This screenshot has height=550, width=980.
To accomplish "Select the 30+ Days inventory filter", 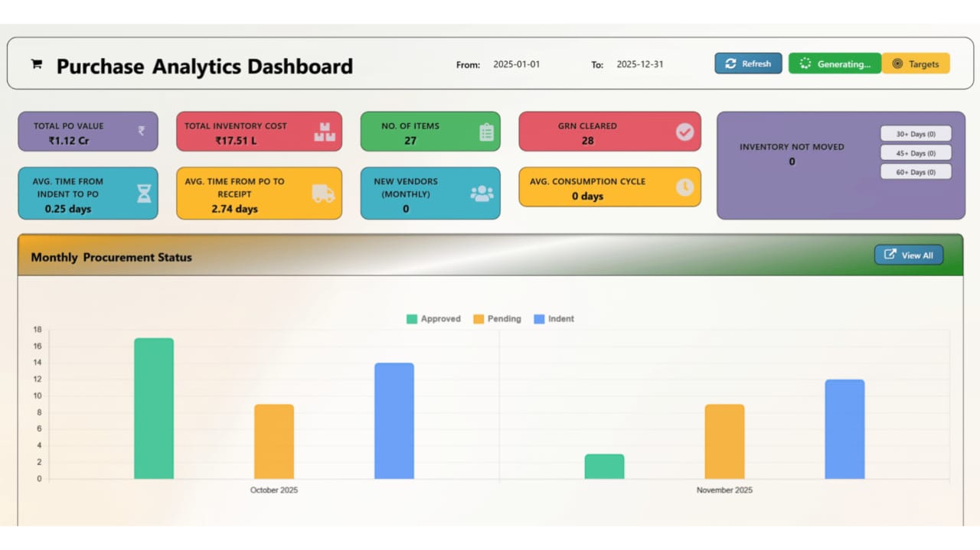I will coord(916,132).
